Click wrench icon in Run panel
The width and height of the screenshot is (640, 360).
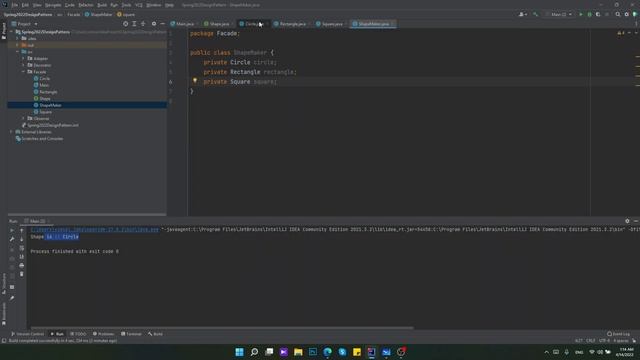pyautogui.click(x=12, y=239)
